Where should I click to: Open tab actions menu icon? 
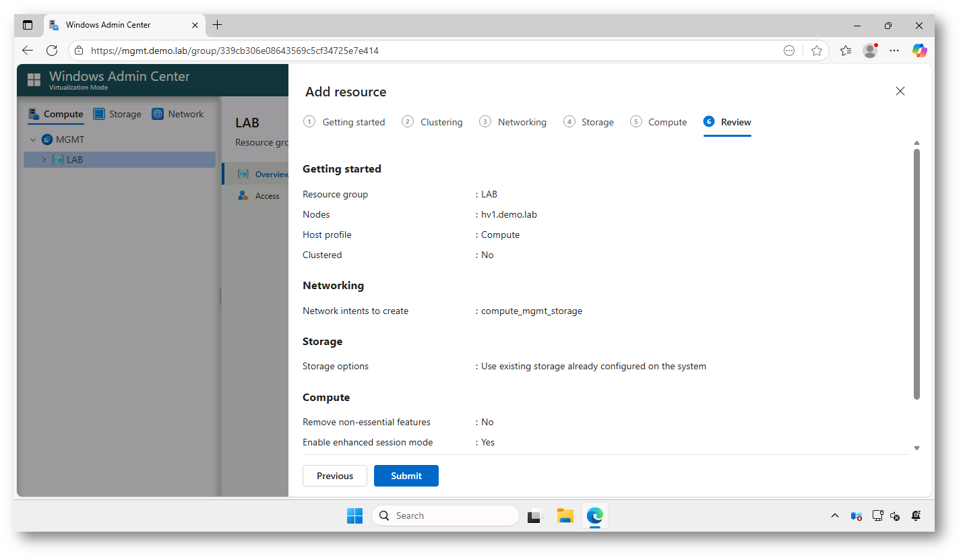coord(28,25)
